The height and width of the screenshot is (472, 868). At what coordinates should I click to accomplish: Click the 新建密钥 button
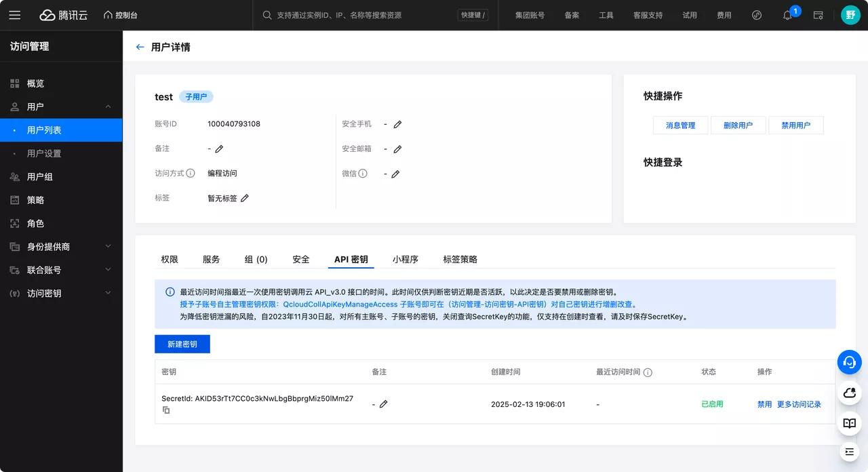(182, 344)
